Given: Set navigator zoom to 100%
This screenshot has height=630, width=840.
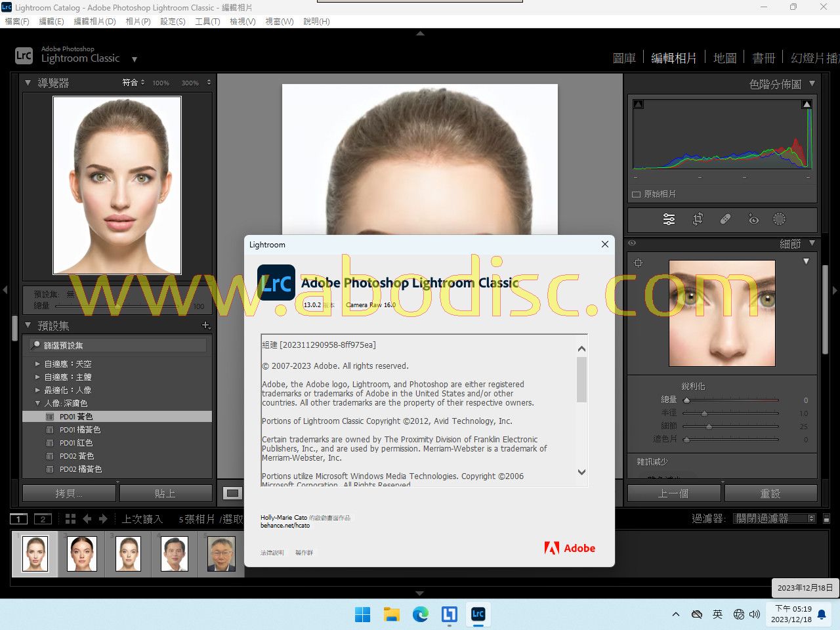Looking at the screenshot, I should click(161, 83).
